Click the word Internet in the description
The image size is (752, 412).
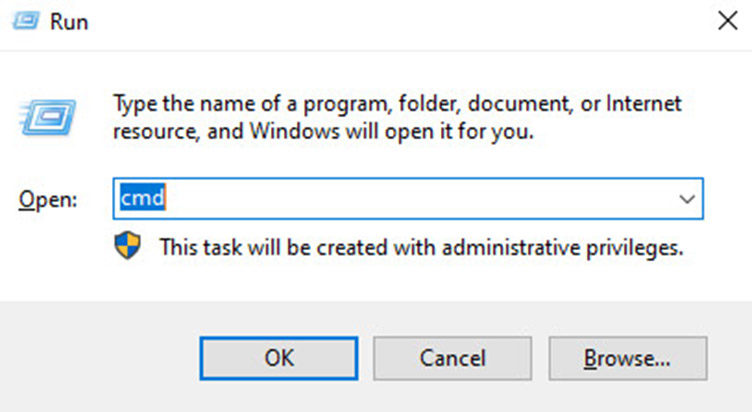click(x=644, y=103)
